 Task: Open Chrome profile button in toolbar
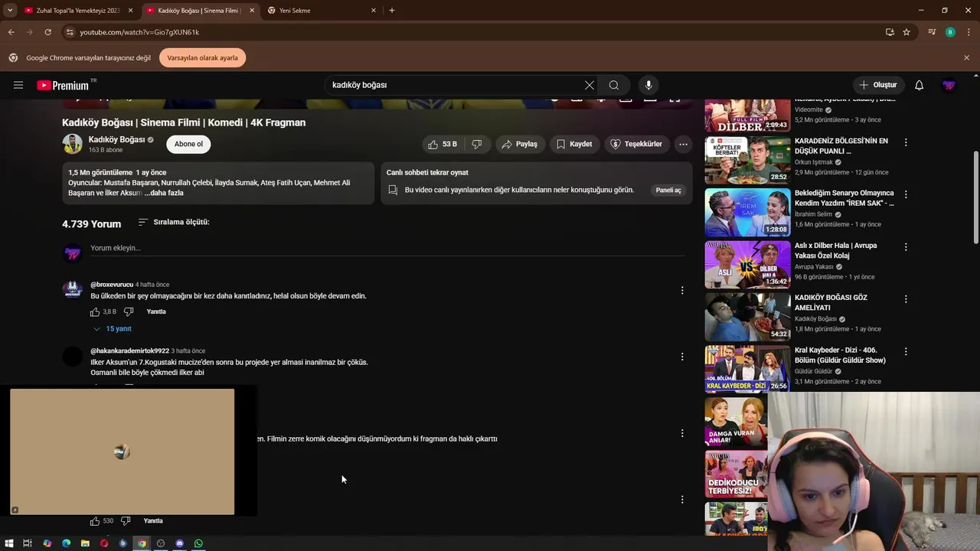coord(950,32)
